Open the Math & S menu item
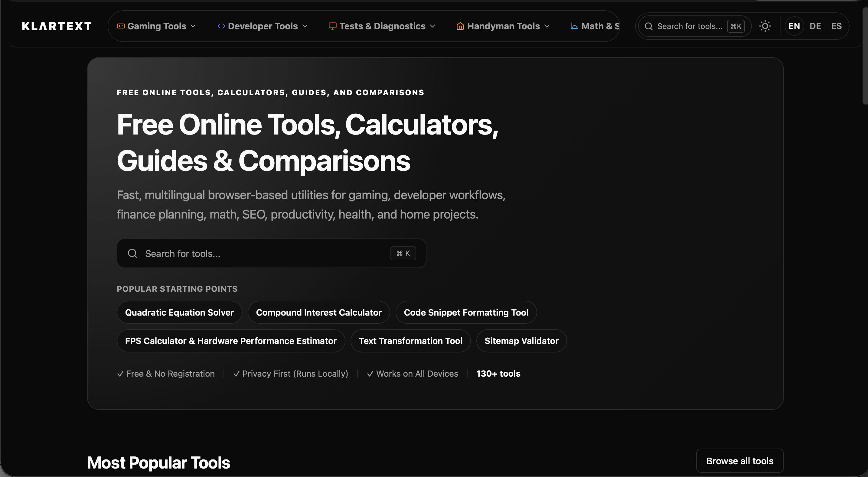 tap(600, 26)
